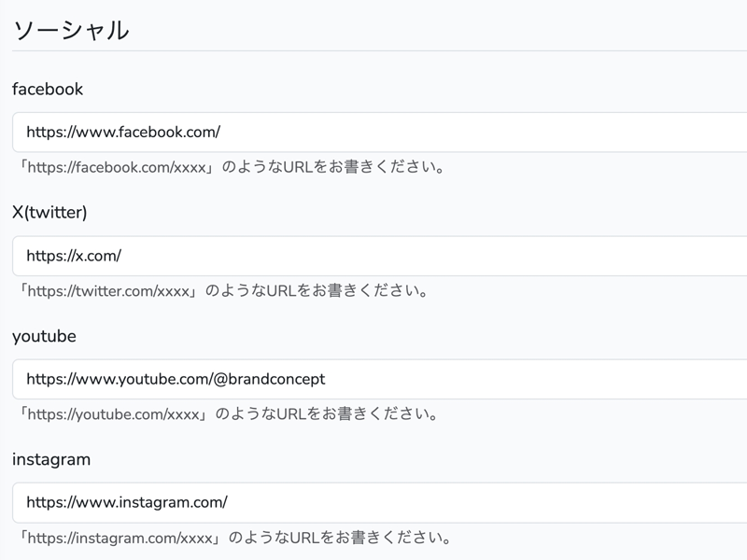Click the "https://youtube.com/xxxx" example in hint
The height and width of the screenshot is (560, 747).
coord(112,414)
